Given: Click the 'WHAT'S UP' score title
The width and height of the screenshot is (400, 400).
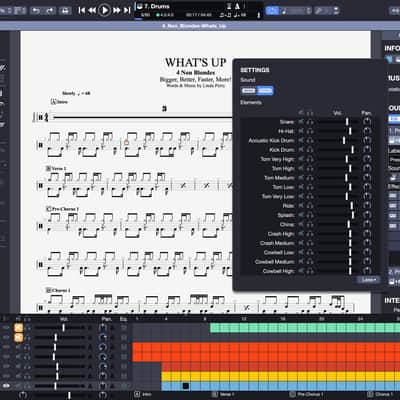Looking at the screenshot, I should click(x=196, y=63).
